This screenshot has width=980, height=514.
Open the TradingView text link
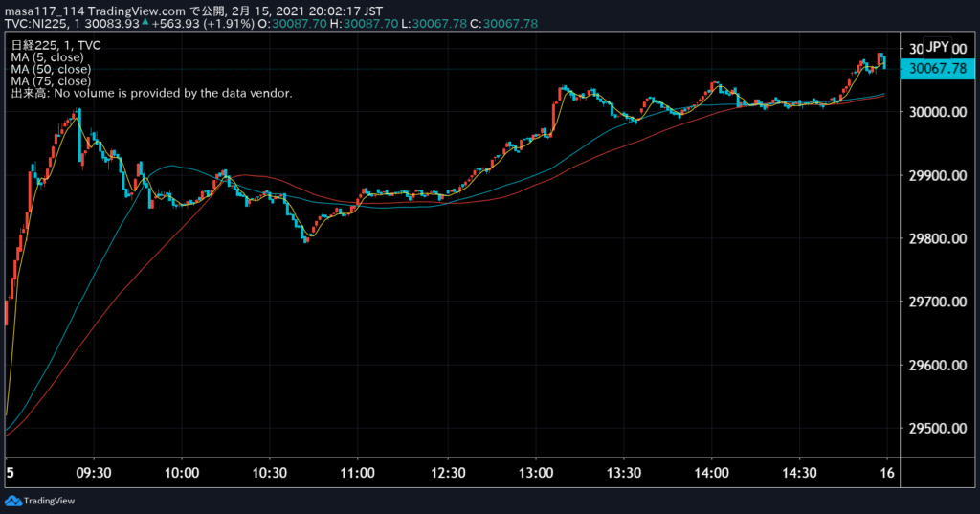[50, 501]
